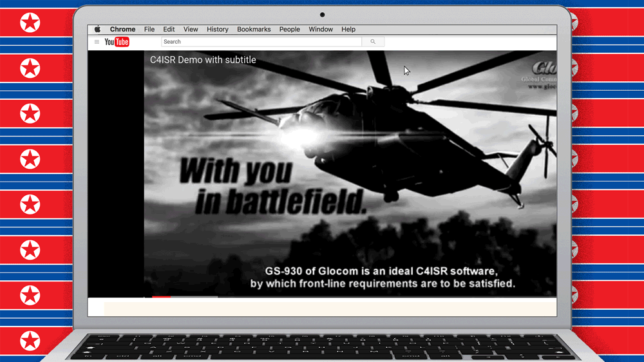
Task: Open the Window menu
Action: pos(321,29)
